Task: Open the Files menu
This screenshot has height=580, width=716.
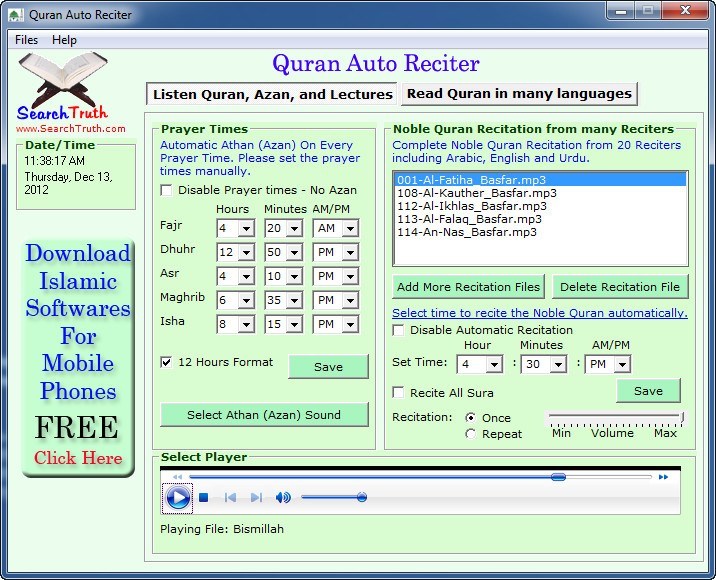Action: coord(26,40)
